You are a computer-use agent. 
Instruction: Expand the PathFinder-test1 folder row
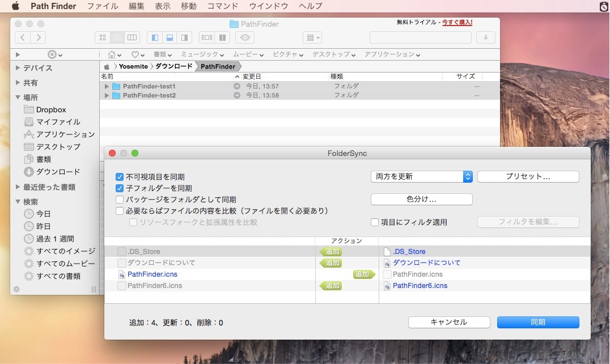click(x=107, y=86)
